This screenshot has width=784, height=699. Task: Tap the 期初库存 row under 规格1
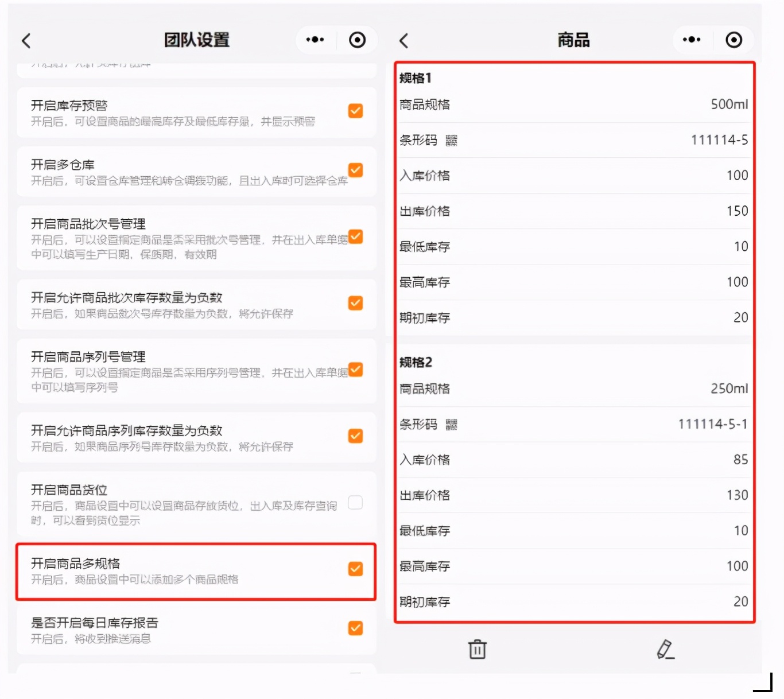point(574,317)
